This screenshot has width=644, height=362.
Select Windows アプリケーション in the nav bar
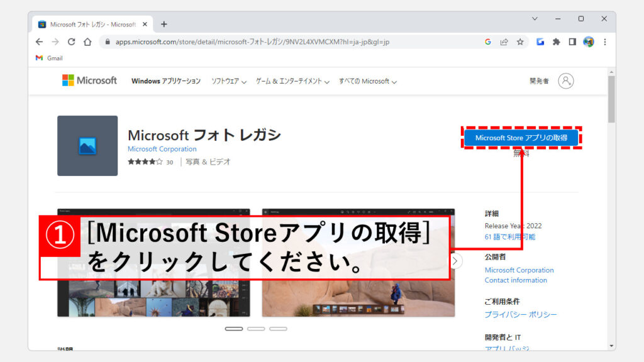166,81
